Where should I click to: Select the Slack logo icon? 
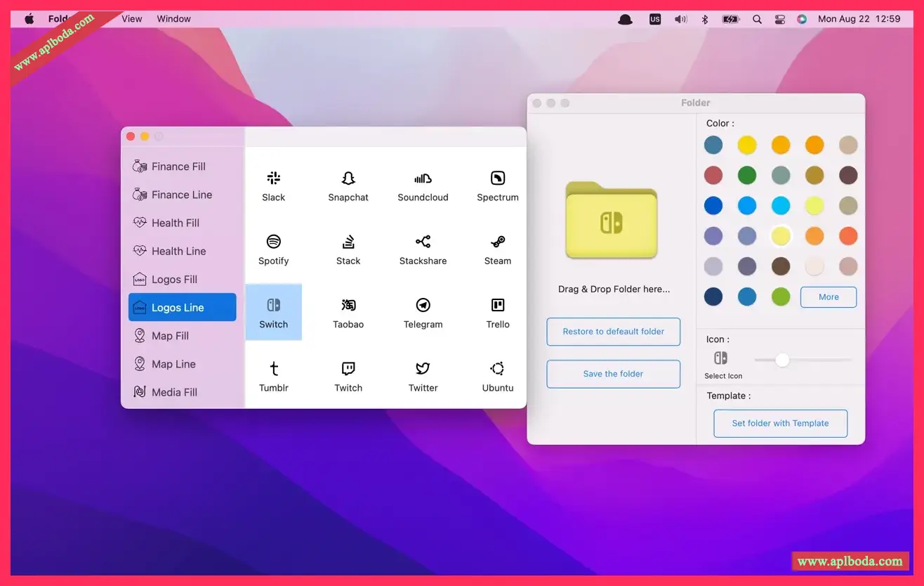pyautogui.click(x=273, y=178)
